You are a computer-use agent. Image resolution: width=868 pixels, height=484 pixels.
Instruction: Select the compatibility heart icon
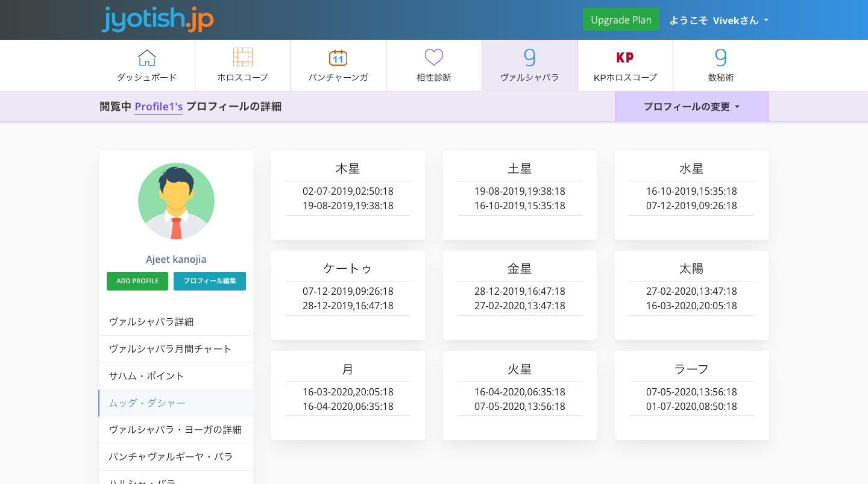click(x=434, y=57)
